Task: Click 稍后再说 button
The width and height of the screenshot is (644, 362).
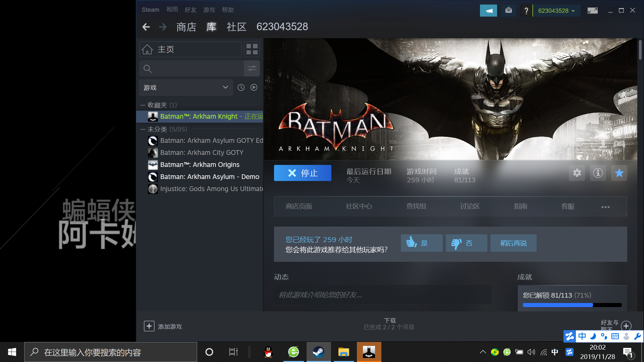Action: (x=514, y=243)
